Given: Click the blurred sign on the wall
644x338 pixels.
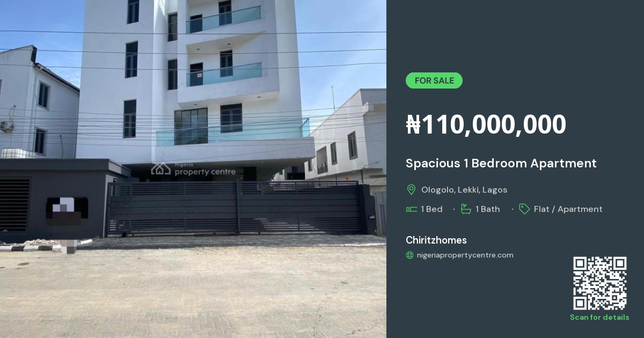Looking at the screenshot, I should pyautogui.click(x=67, y=211).
